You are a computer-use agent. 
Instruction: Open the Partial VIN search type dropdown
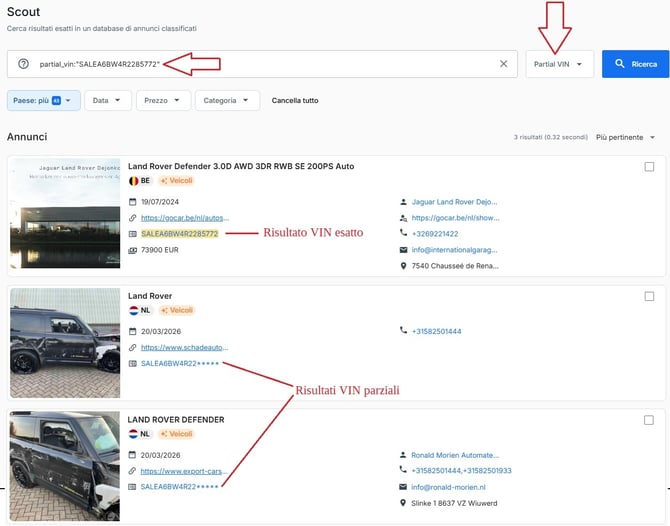pos(559,64)
